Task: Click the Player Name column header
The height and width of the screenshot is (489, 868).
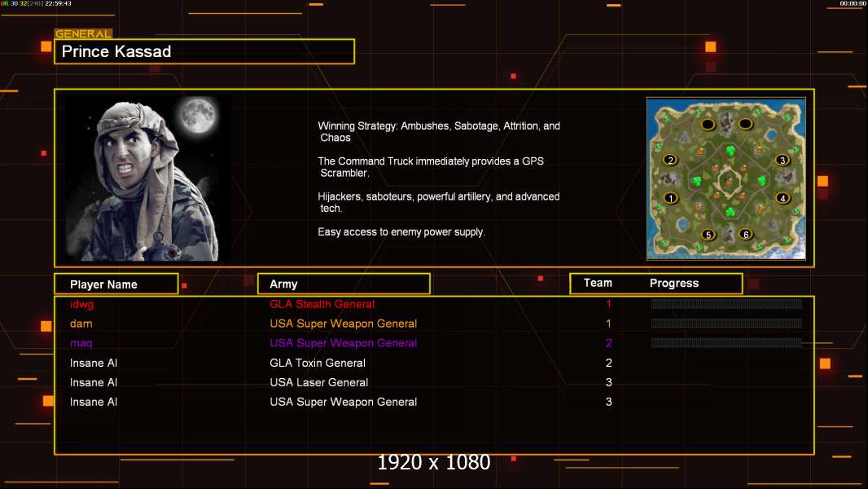Action: click(116, 284)
